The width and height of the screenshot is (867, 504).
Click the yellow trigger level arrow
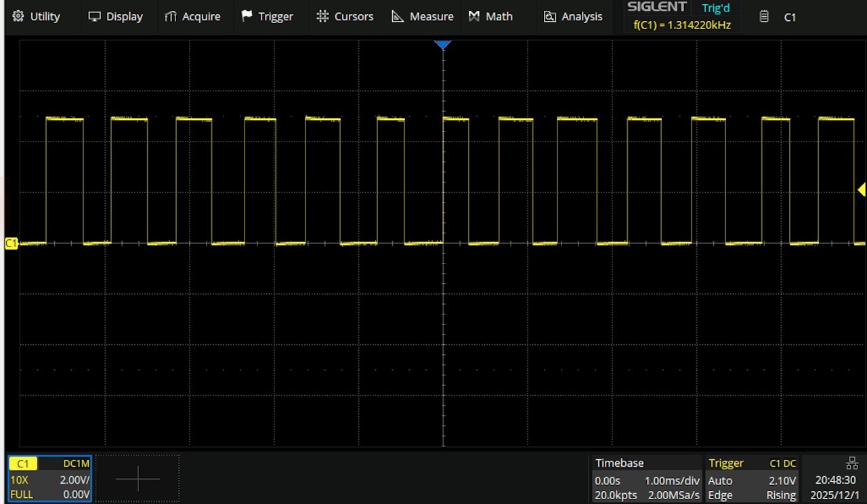862,190
